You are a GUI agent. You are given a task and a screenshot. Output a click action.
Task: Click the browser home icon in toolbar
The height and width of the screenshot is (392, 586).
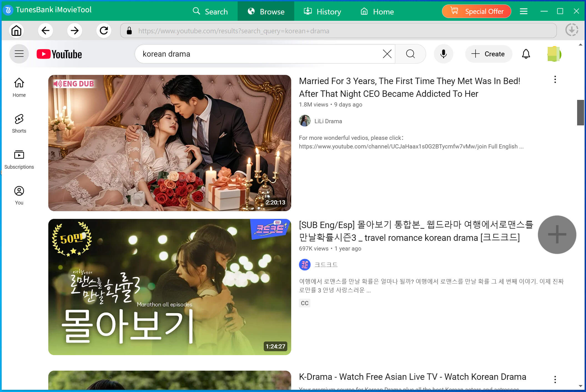point(16,31)
